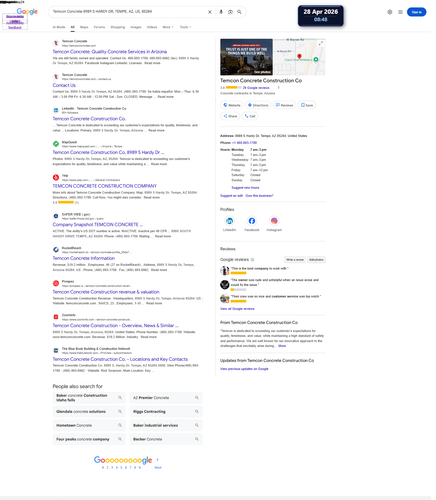
Task: Click the Reviews button in business panel
Action: coord(284,105)
